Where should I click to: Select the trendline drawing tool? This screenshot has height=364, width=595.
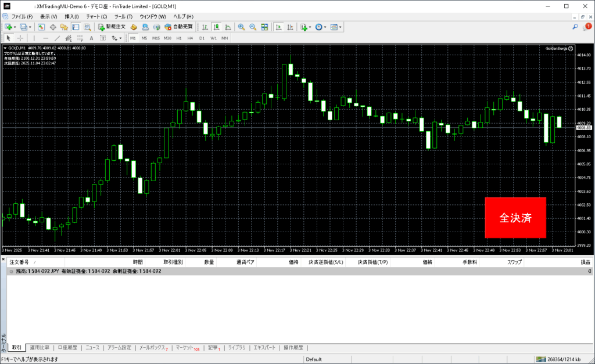(x=58, y=38)
